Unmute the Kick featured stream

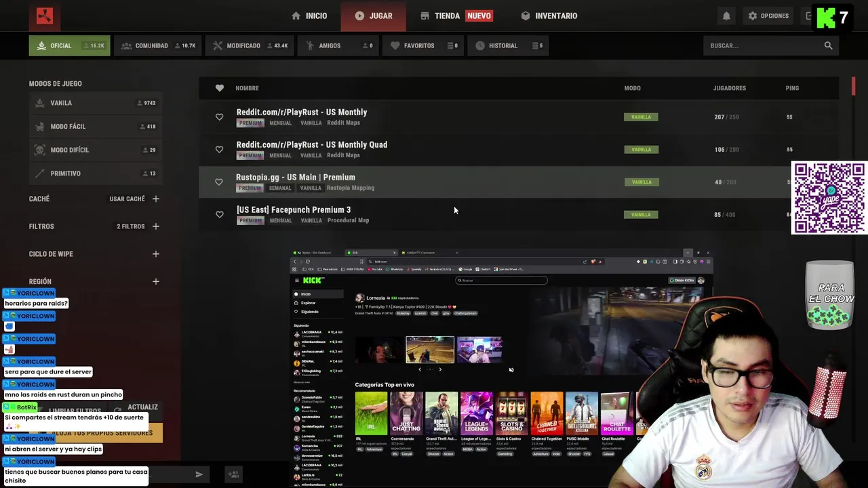pyautogui.click(x=511, y=370)
